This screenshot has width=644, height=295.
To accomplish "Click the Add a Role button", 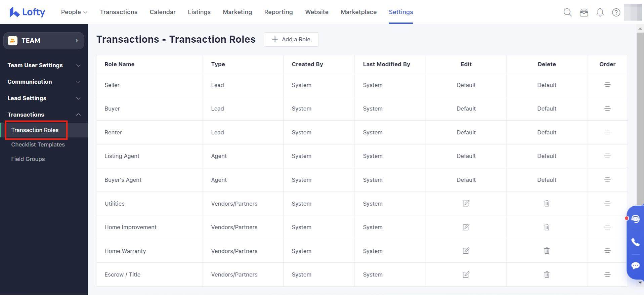I will pyautogui.click(x=291, y=39).
